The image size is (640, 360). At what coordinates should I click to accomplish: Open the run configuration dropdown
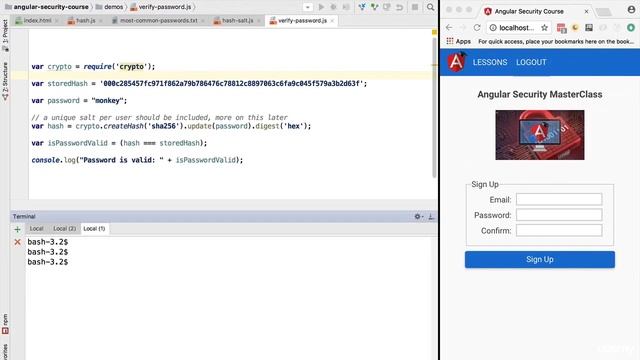308,7
